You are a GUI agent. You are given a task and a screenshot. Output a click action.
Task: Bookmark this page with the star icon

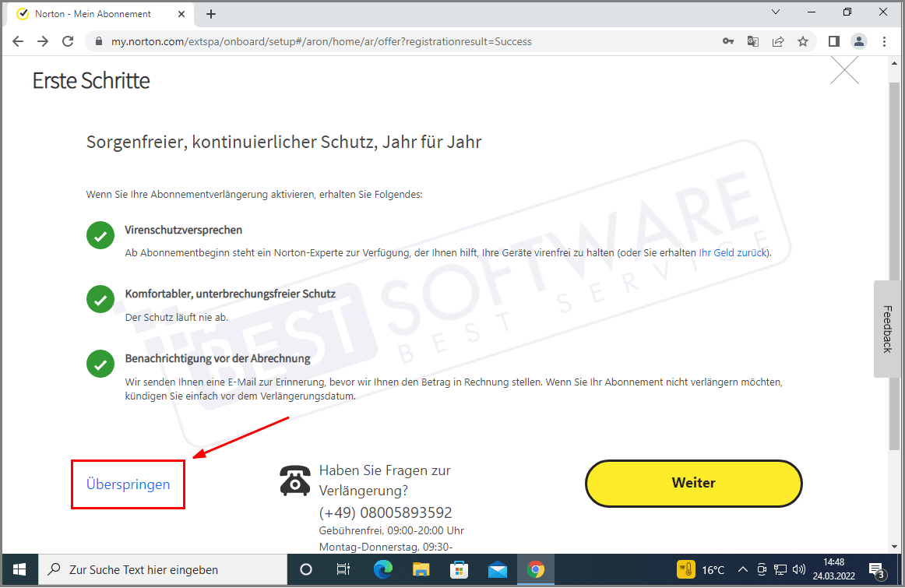point(803,41)
